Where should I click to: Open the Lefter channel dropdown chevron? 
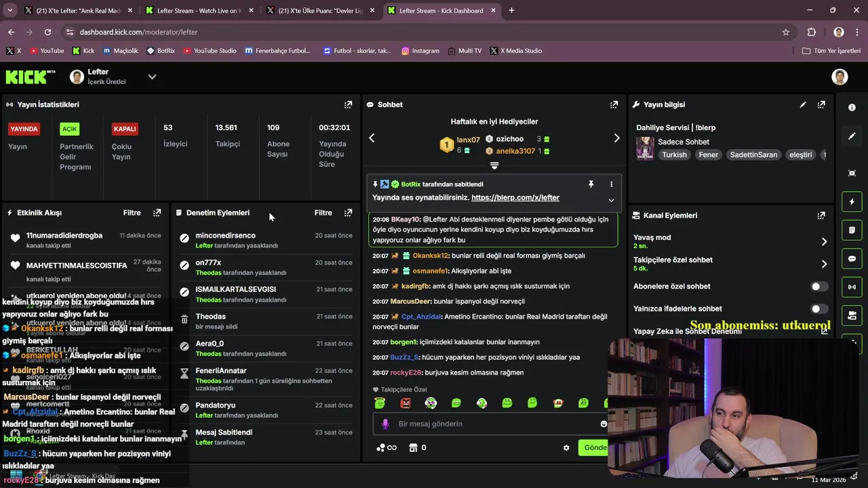click(x=152, y=77)
